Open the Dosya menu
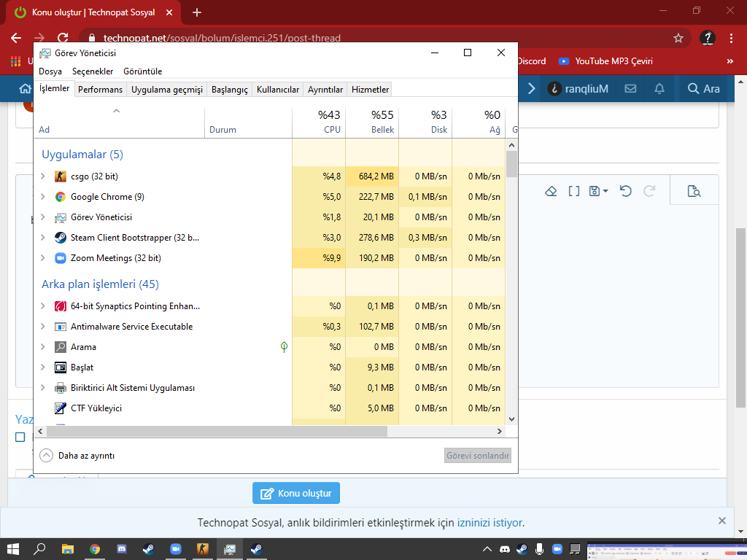 [x=50, y=71]
